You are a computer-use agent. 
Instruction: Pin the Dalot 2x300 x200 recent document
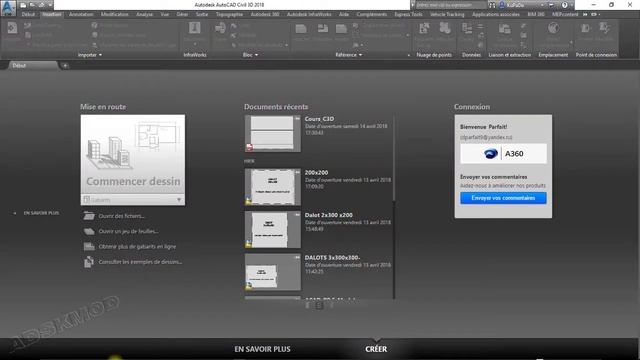(298, 215)
